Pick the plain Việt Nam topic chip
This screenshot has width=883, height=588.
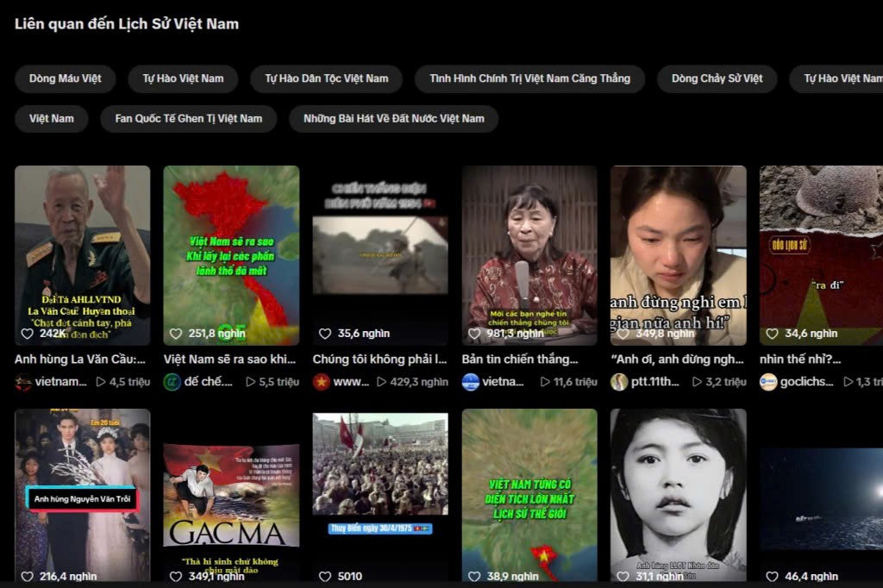[x=51, y=118]
